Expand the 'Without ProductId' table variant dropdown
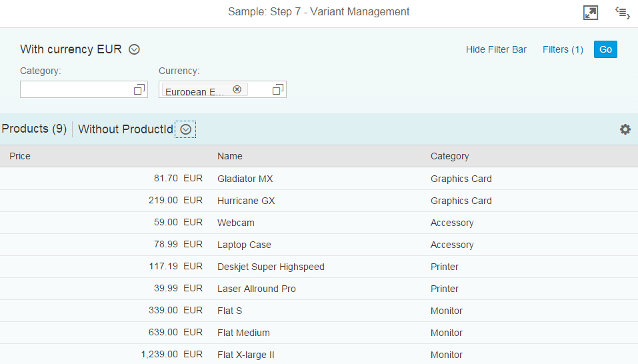The width and height of the screenshot is (638, 364). coord(186,130)
